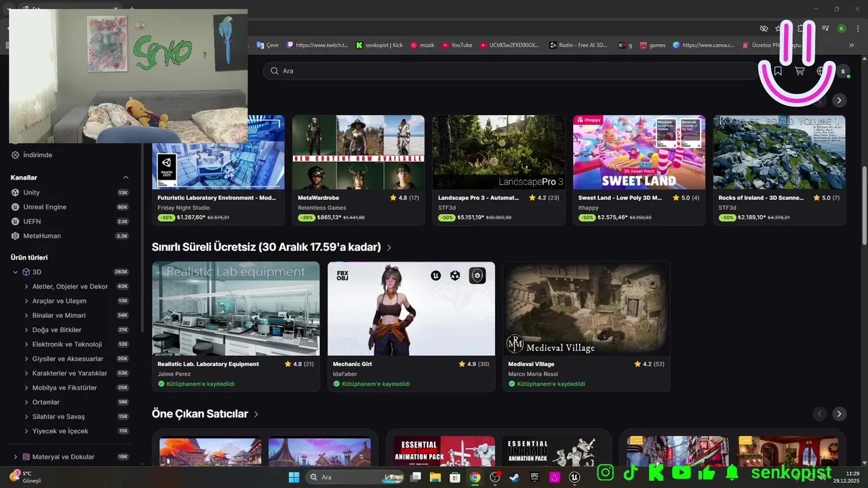Click the tracking protection eye icon in Chrome
868x488 pixels.
point(764,28)
